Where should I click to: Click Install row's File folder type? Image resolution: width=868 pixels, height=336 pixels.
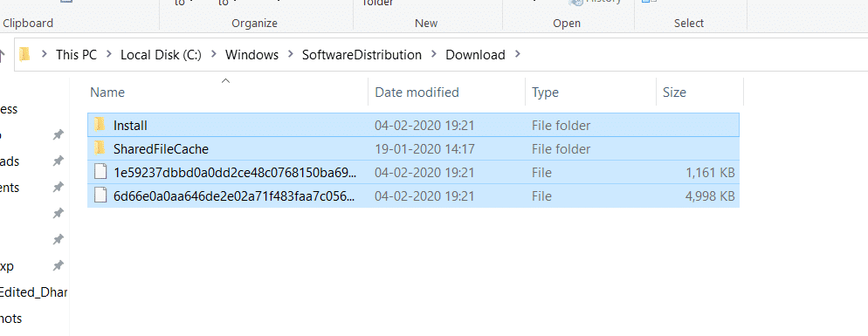[561, 126]
